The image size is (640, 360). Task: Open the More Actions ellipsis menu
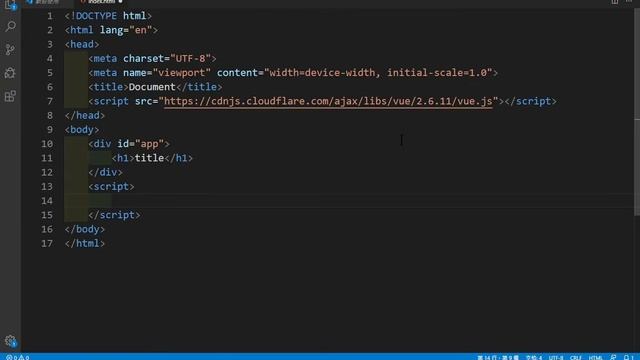(x=629, y=2)
